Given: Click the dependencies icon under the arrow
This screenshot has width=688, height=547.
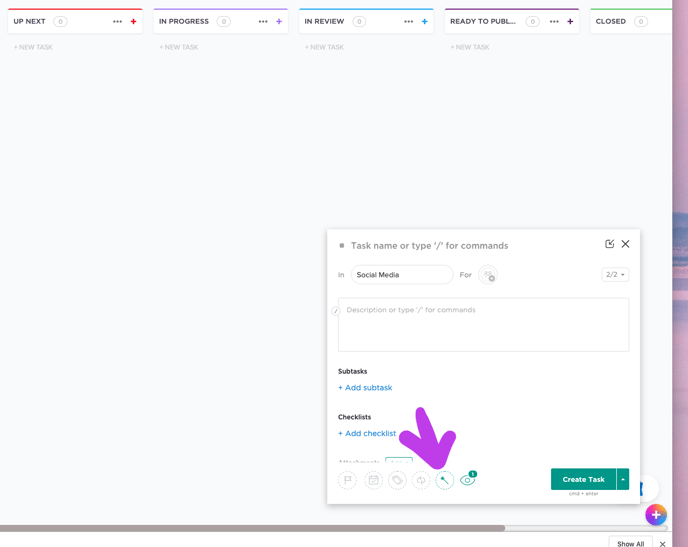Looking at the screenshot, I should click(x=445, y=480).
